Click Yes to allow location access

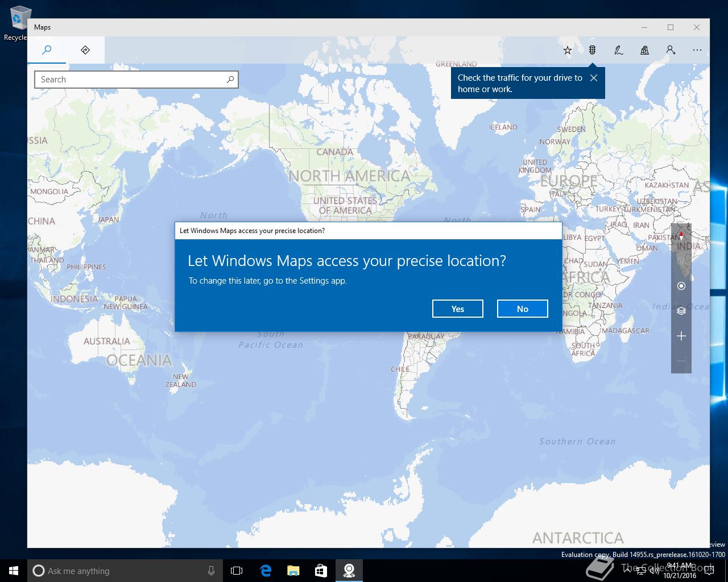tap(458, 309)
